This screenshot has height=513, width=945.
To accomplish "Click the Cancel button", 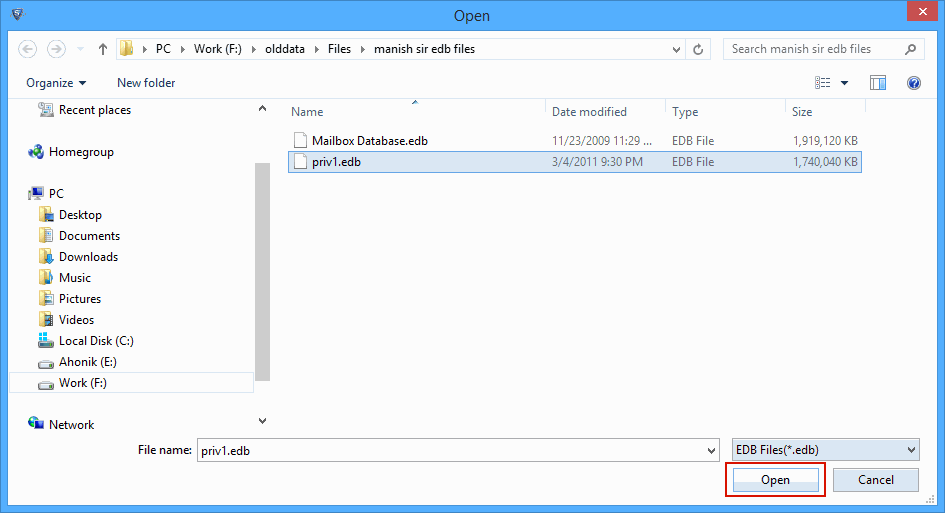I will (x=876, y=480).
